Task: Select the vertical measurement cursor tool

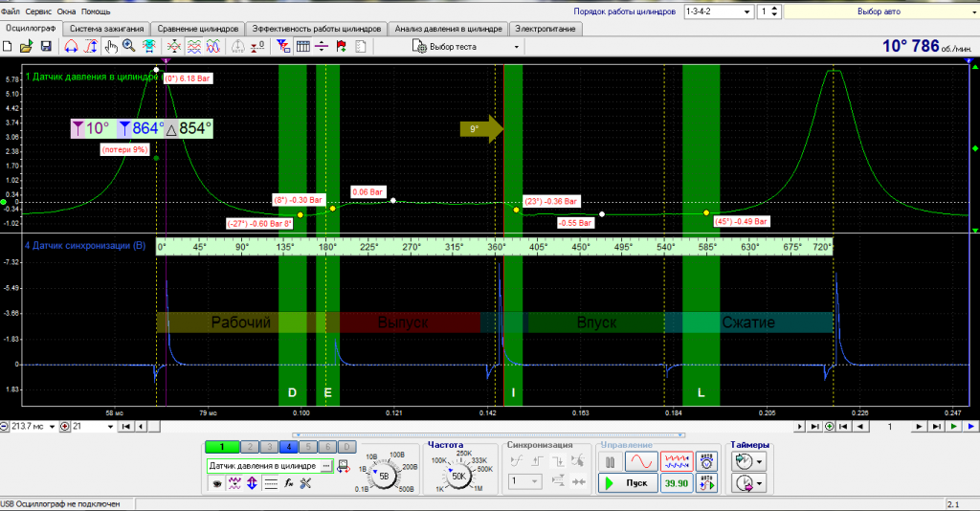Action: (x=91, y=46)
